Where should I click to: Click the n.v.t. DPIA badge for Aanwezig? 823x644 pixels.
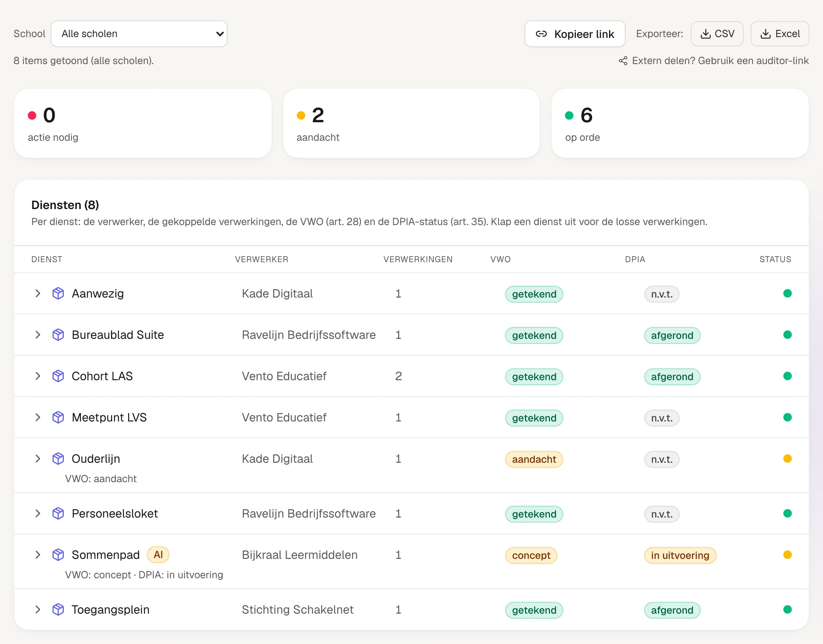coord(662,294)
